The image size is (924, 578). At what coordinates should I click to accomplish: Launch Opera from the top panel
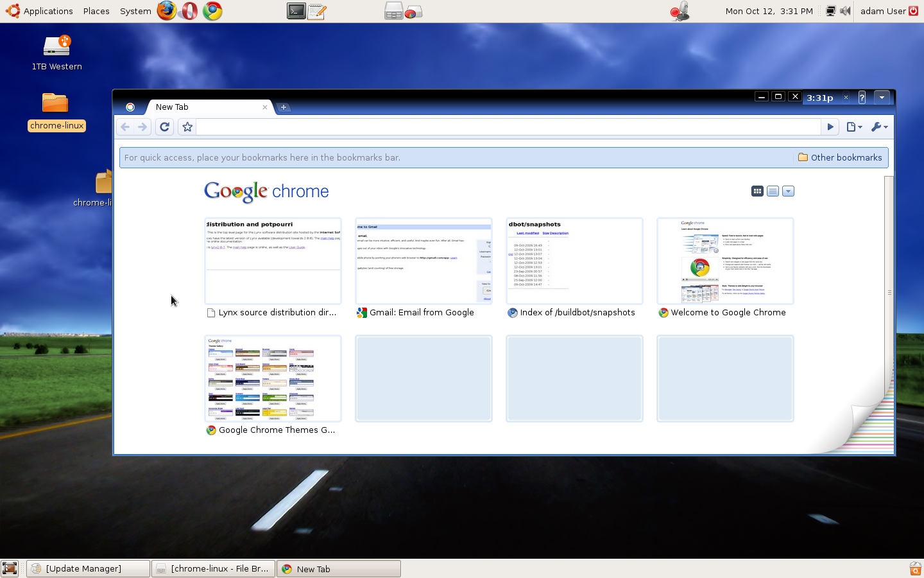coord(189,11)
